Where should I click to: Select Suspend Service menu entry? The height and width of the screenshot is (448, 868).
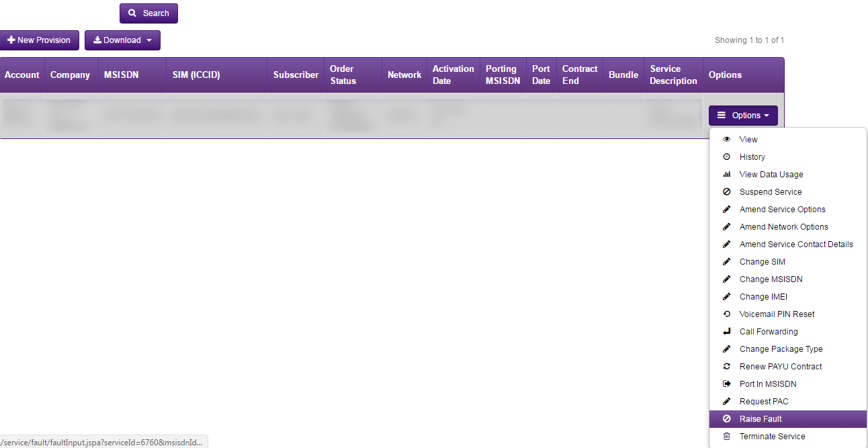[x=787, y=192]
